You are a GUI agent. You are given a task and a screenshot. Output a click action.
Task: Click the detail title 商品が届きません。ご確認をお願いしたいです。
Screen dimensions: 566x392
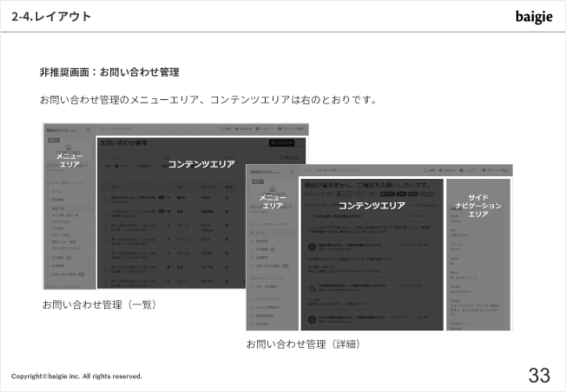point(367,185)
